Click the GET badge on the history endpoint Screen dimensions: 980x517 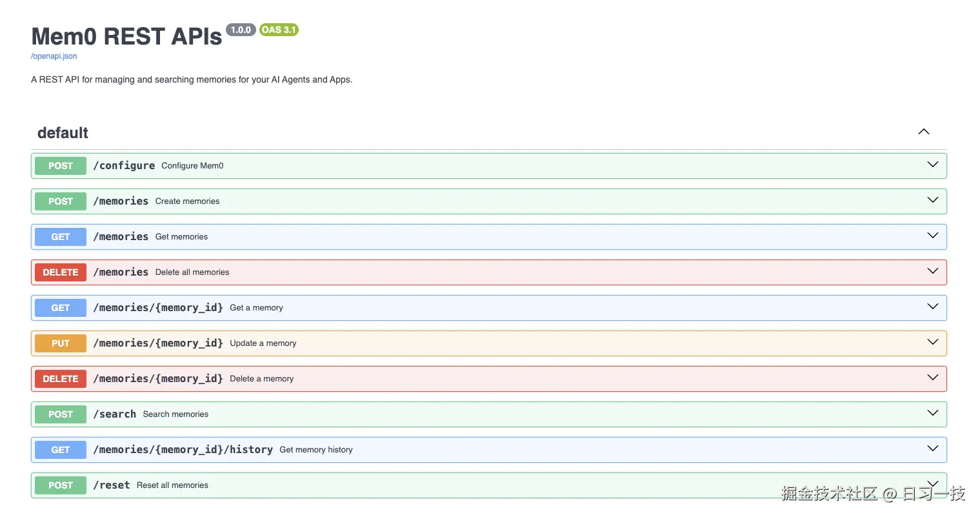(60, 449)
